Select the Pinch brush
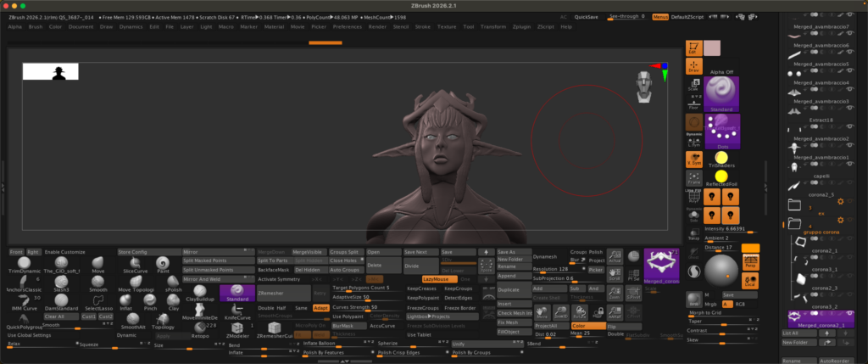The width and height of the screenshot is (868, 364). click(x=150, y=303)
